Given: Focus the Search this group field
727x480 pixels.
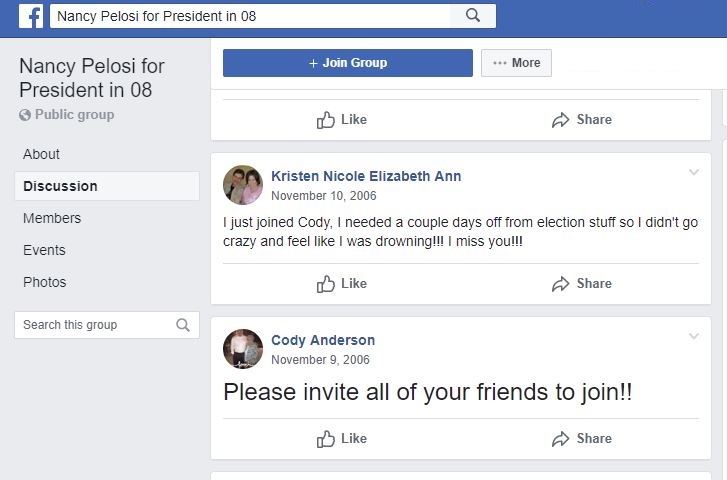Looking at the screenshot, I should click(x=95, y=325).
